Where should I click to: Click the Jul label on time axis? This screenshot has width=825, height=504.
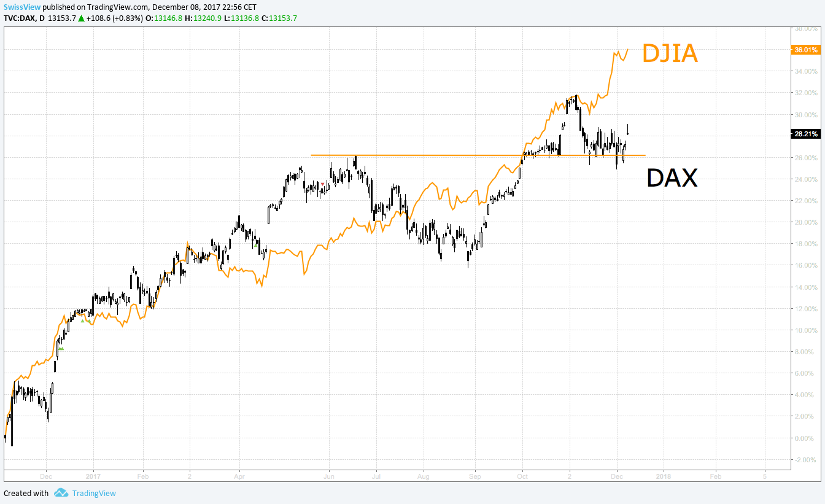(x=376, y=476)
